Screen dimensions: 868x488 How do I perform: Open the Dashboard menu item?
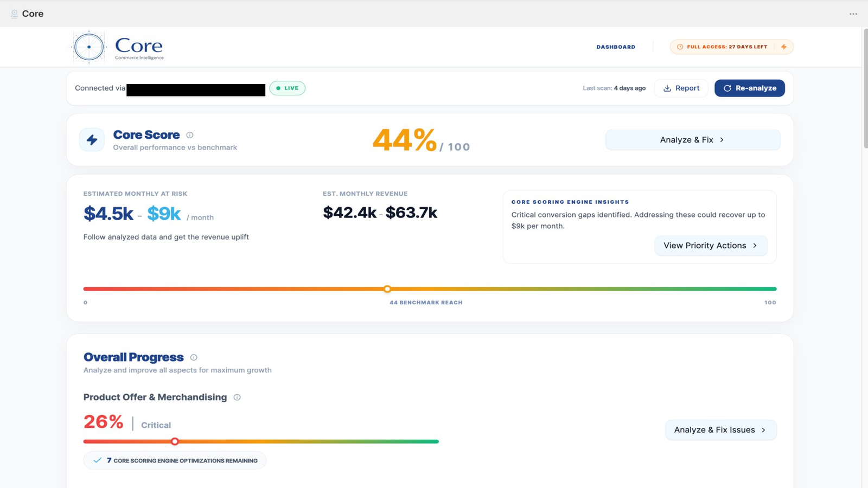616,47
